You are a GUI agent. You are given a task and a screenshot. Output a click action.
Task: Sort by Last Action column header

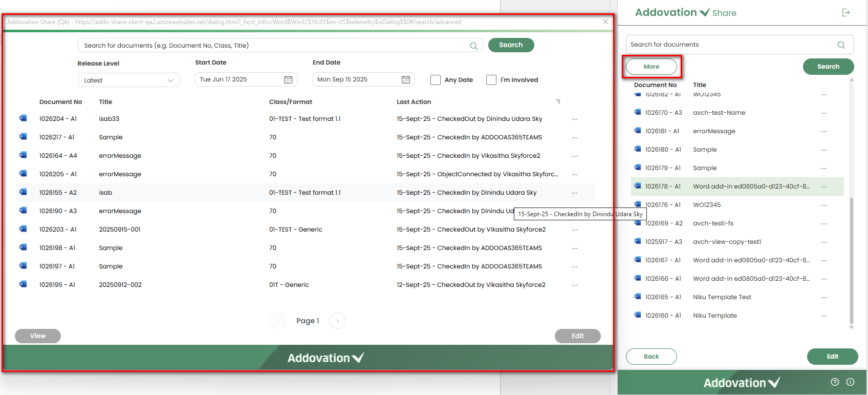pyautogui.click(x=414, y=102)
